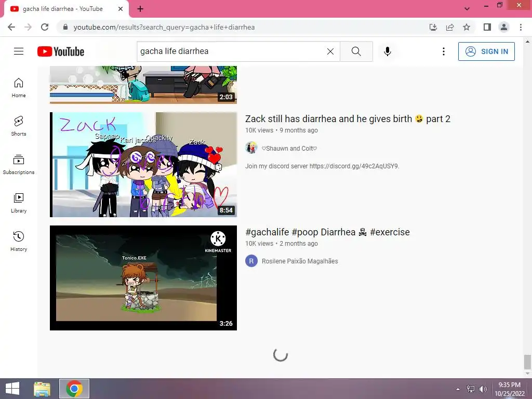Click Chrome in the taskbar
Screen dimensions: 532x399
coord(74,389)
